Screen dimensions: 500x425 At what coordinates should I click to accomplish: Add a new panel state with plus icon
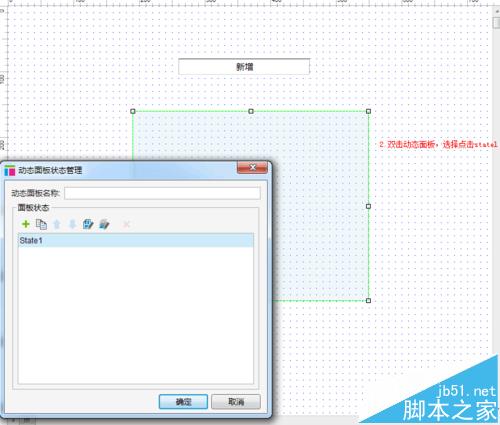[x=26, y=224]
